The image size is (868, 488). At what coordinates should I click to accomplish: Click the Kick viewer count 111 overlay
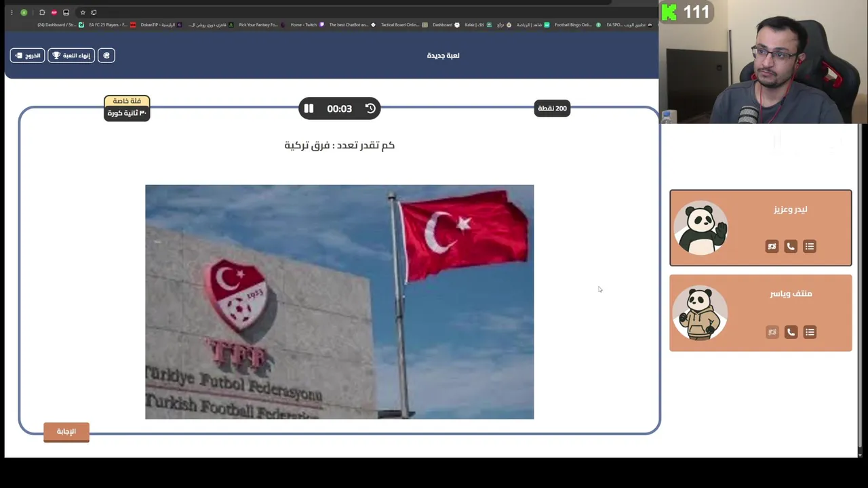point(686,12)
